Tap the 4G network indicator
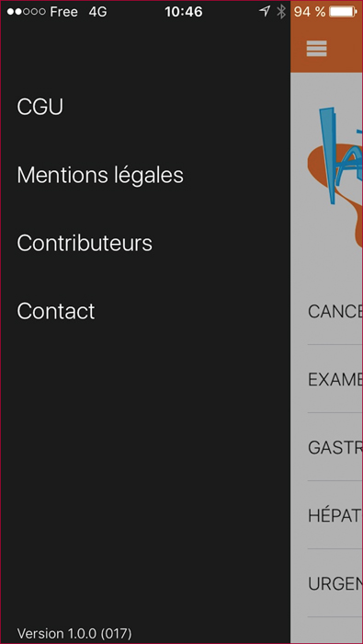Image resolution: width=363 pixels, height=644 pixels. (x=97, y=12)
